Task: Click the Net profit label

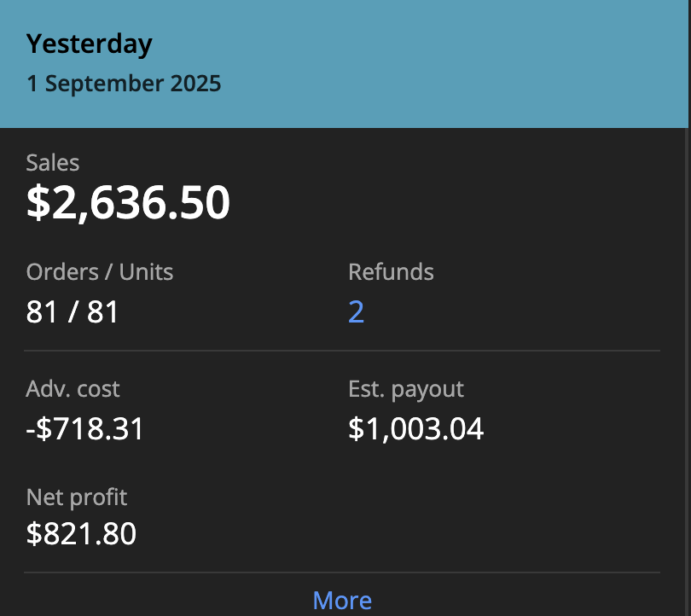Action: [77, 497]
